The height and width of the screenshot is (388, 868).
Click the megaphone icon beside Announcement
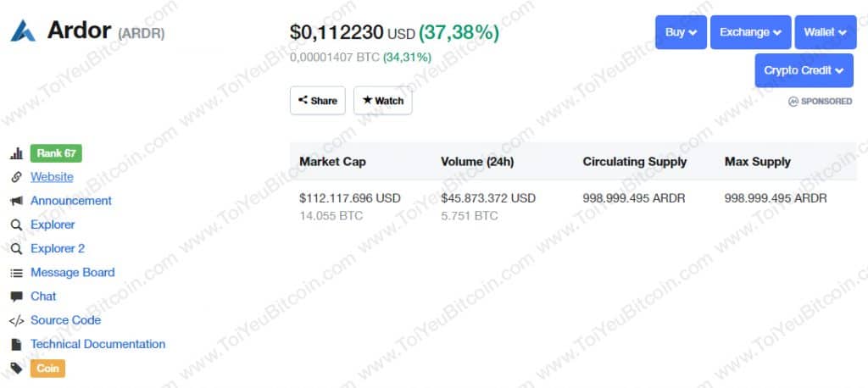point(16,201)
